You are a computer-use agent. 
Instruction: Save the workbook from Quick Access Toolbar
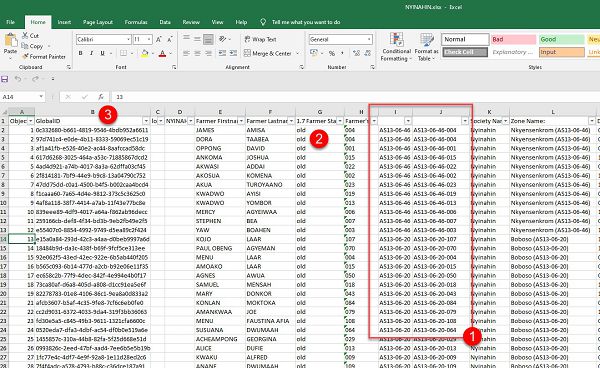(x=5, y=79)
